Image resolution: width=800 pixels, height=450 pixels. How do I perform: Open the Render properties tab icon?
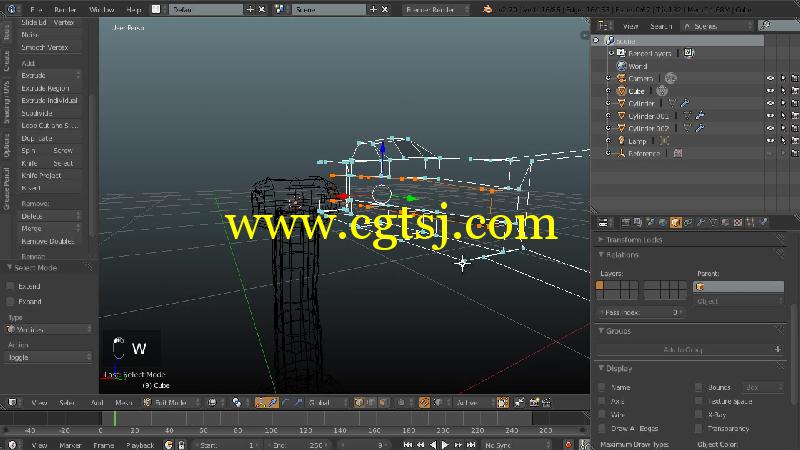(x=626, y=222)
